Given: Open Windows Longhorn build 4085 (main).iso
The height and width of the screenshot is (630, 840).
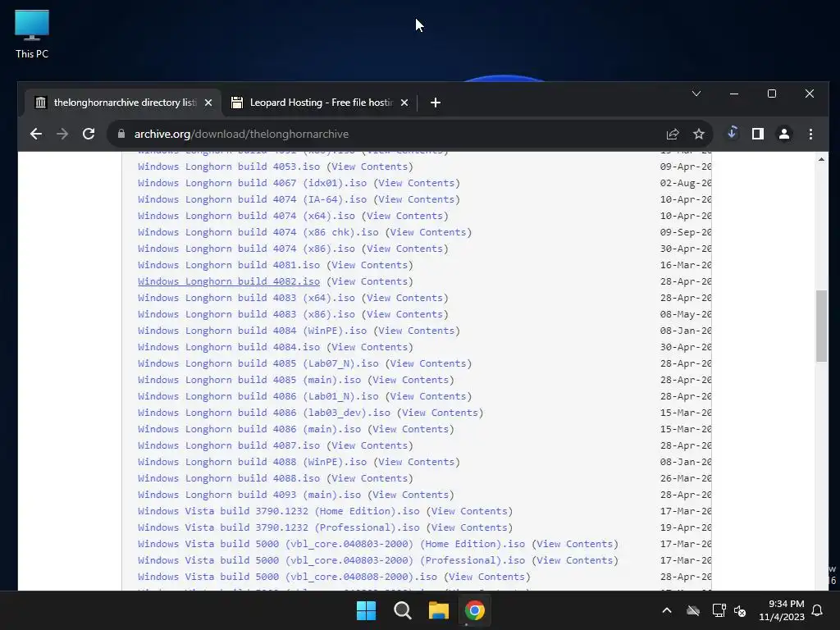Looking at the screenshot, I should 249,380.
